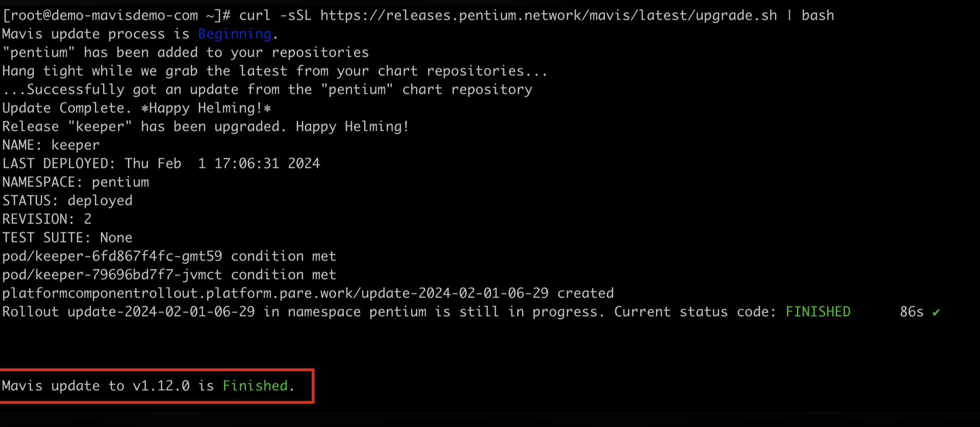Click the version v1.12.0 text

(161, 386)
